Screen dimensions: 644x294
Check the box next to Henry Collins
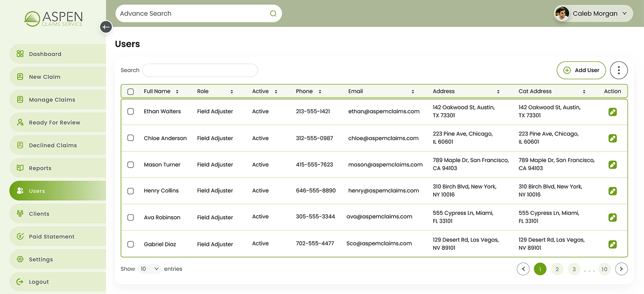point(131,191)
